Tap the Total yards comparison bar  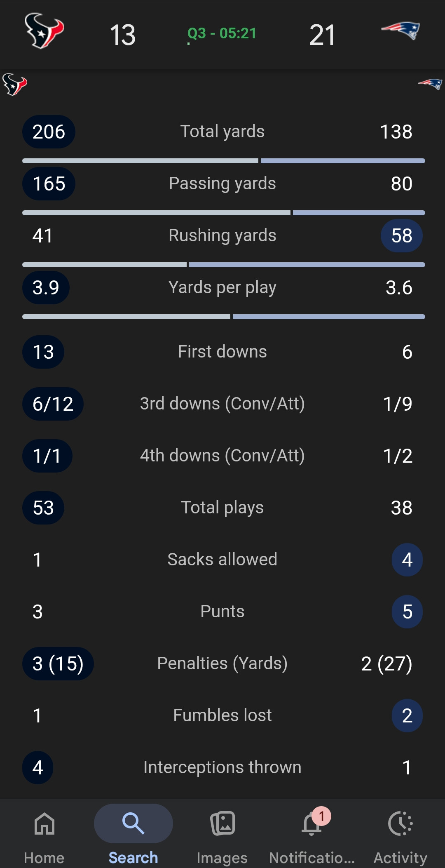coord(224,161)
